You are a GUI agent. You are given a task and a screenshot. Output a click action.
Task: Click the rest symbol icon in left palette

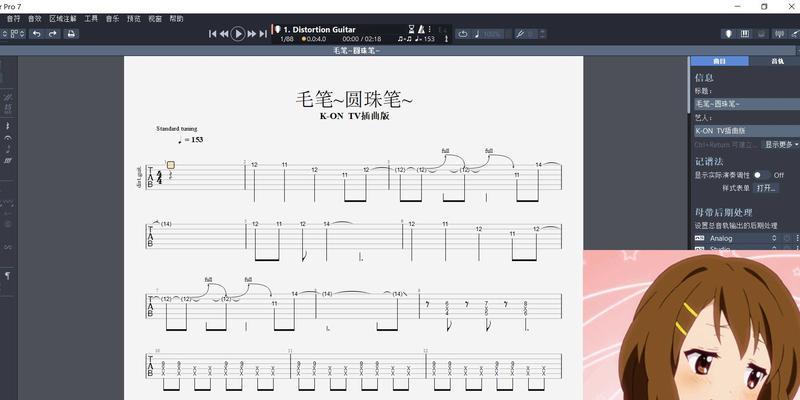(x=7, y=126)
